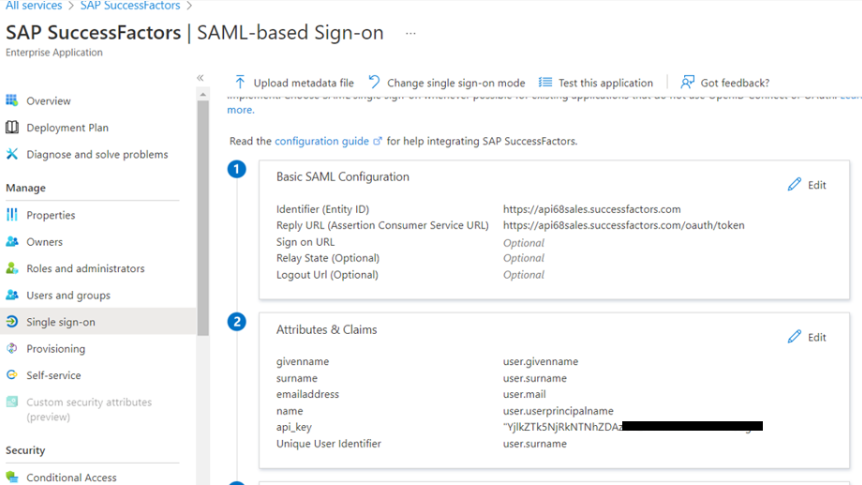
Task: Click the sidebar vertical scrollbar thumb
Action: pos(203,217)
